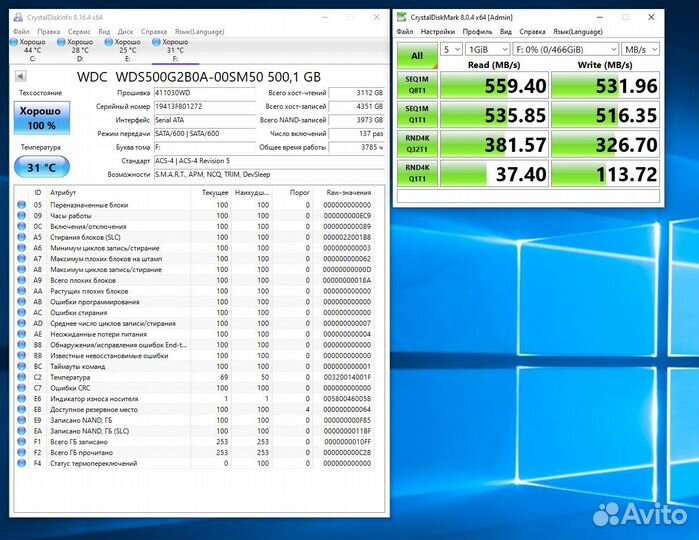Viewport: 699px width, 540px height.
Task: Click the status icon for attribute F4
Action: [x=21, y=463]
